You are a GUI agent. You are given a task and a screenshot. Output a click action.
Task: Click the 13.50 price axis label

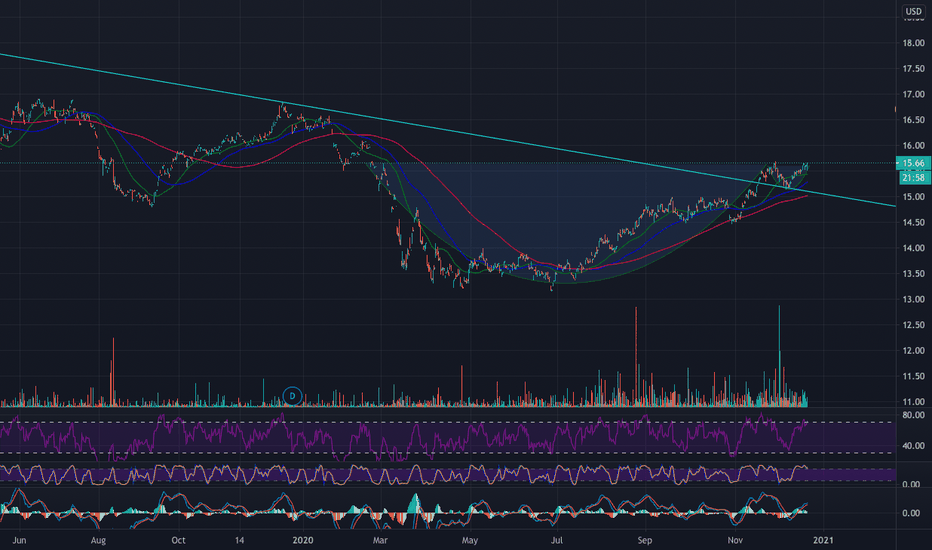click(x=913, y=274)
